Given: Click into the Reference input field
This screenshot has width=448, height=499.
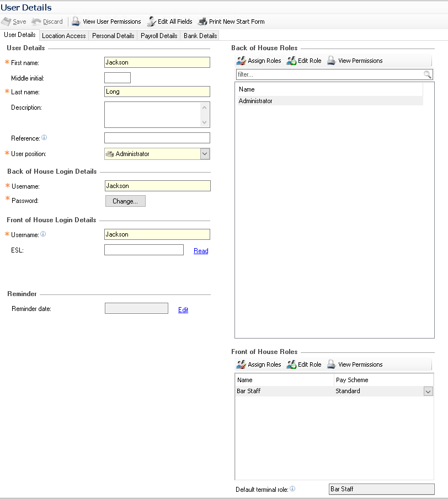Looking at the screenshot, I should (x=157, y=138).
